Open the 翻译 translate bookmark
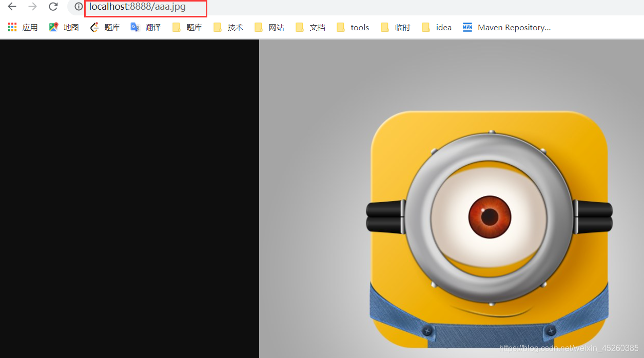 tap(146, 28)
